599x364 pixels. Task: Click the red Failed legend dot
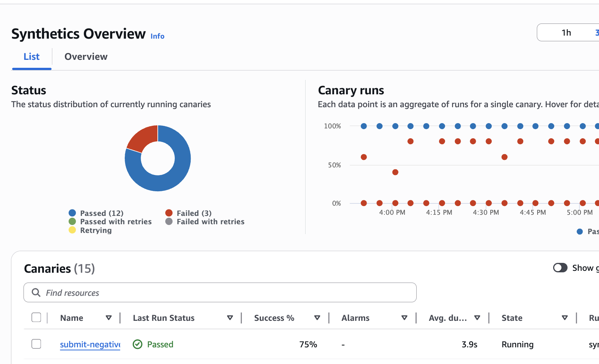(x=169, y=213)
